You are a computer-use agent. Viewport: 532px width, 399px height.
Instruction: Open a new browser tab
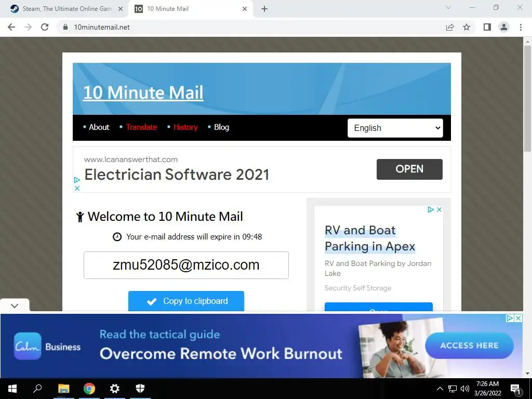pyautogui.click(x=264, y=9)
